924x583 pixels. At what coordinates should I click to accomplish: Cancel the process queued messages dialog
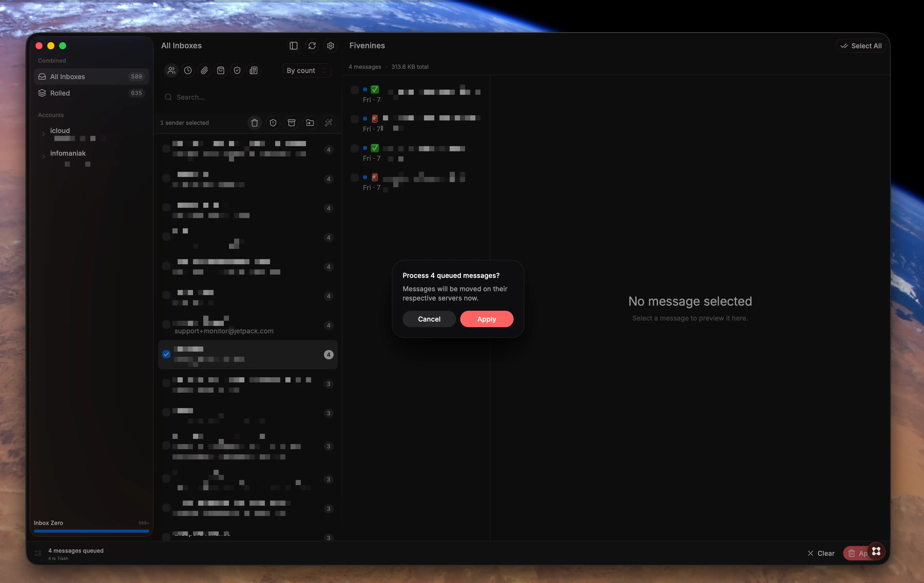[x=429, y=319]
